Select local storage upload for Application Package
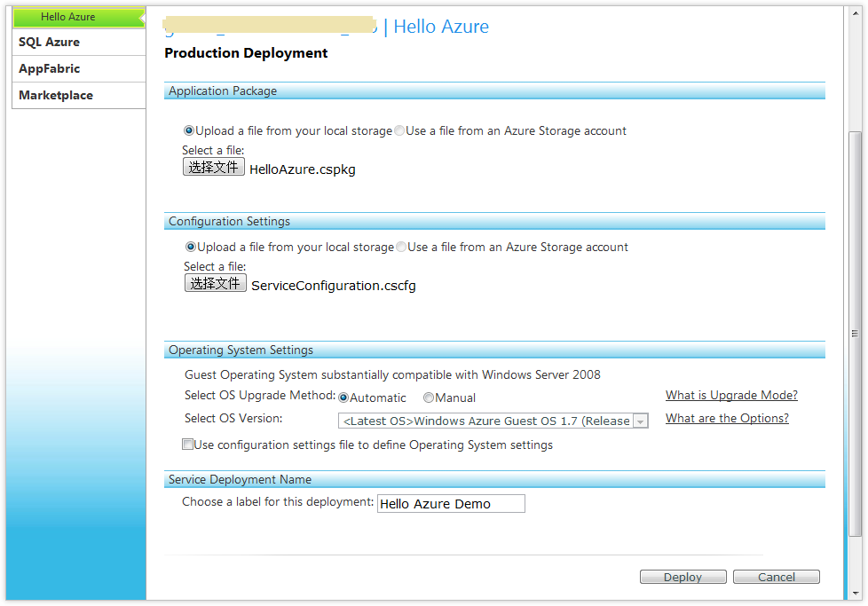Image resolution: width=868 pixels, height=606 pixels. pos(188,130)
